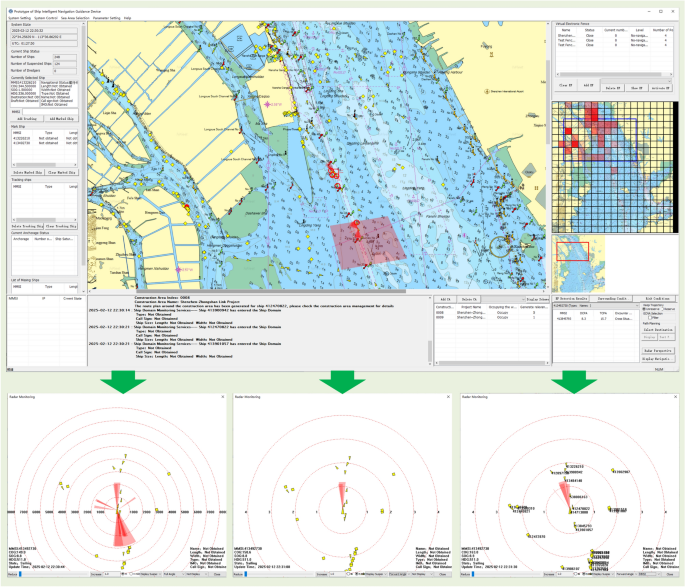
Task: Click the magenta cross marker near Longxue South Channel
Action: click(266, 104)
